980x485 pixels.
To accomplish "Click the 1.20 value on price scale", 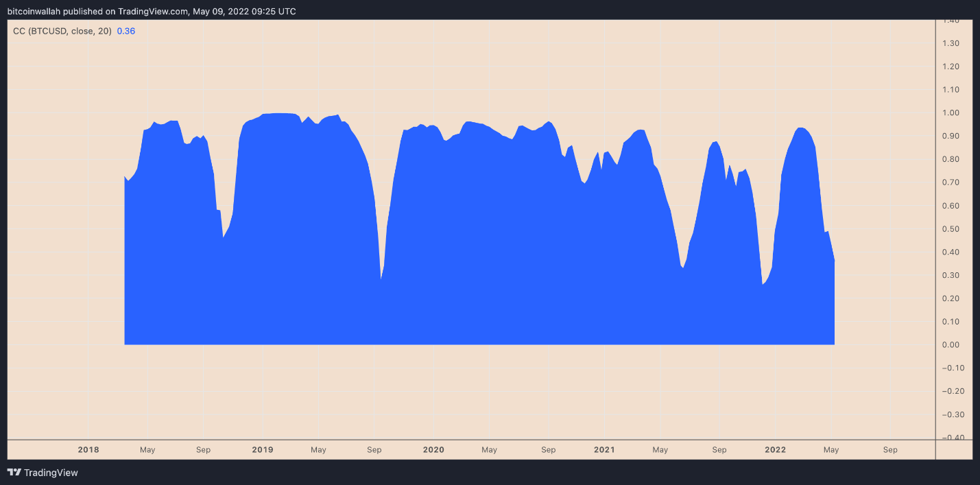I will pyautogui.click(x=950, y=67).
